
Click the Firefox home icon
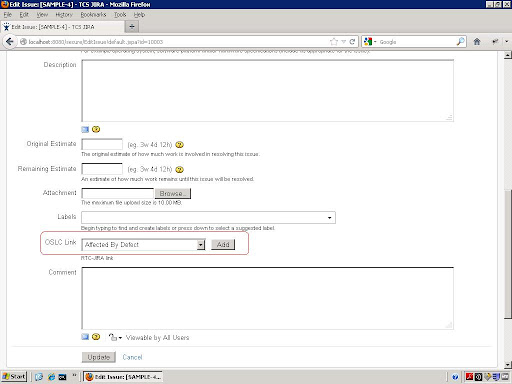477,42
